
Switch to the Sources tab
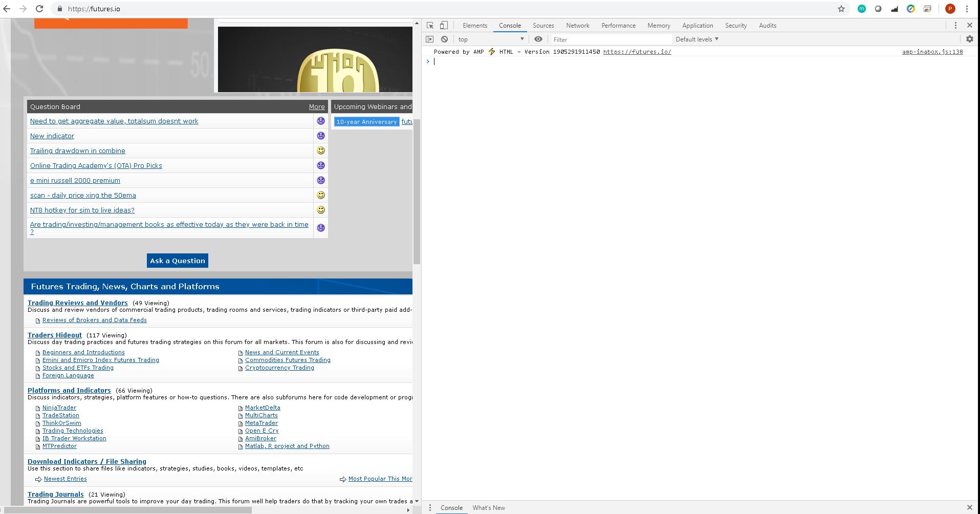click(543, 26)
